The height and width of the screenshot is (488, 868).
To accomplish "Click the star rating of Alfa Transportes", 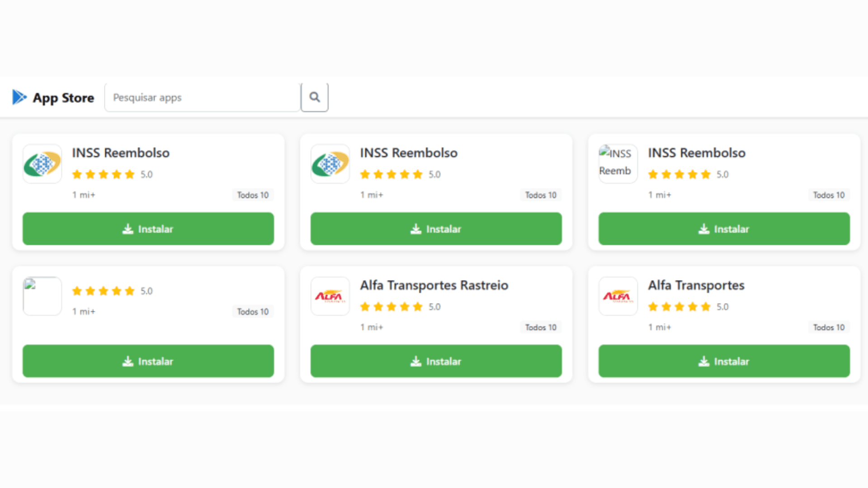I will [x=679, y=307].
